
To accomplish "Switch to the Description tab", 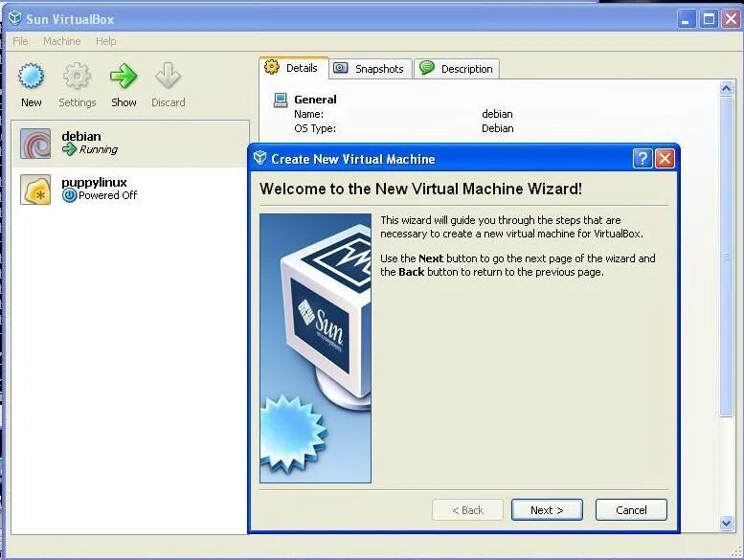I will 457,69.
